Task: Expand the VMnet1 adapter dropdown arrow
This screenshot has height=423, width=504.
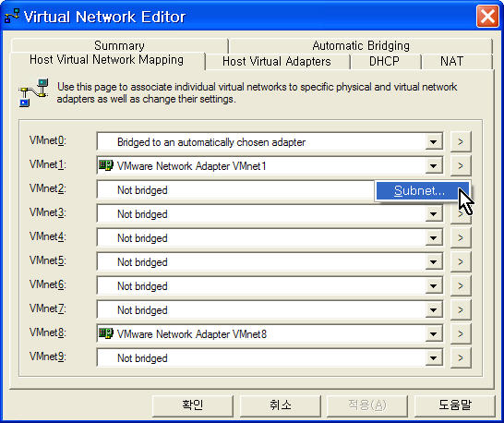Action: (433, 166)
